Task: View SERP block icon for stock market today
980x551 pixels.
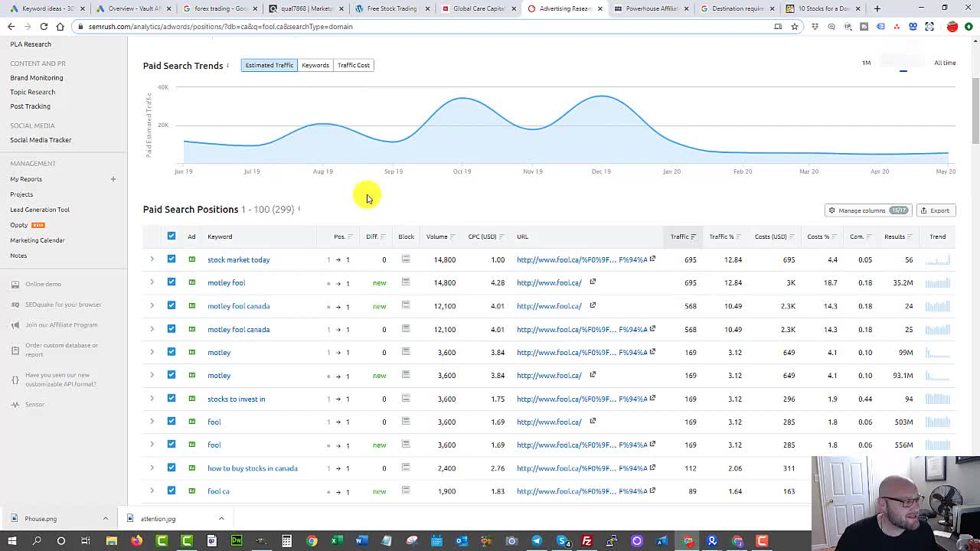Action: point(406,259)
